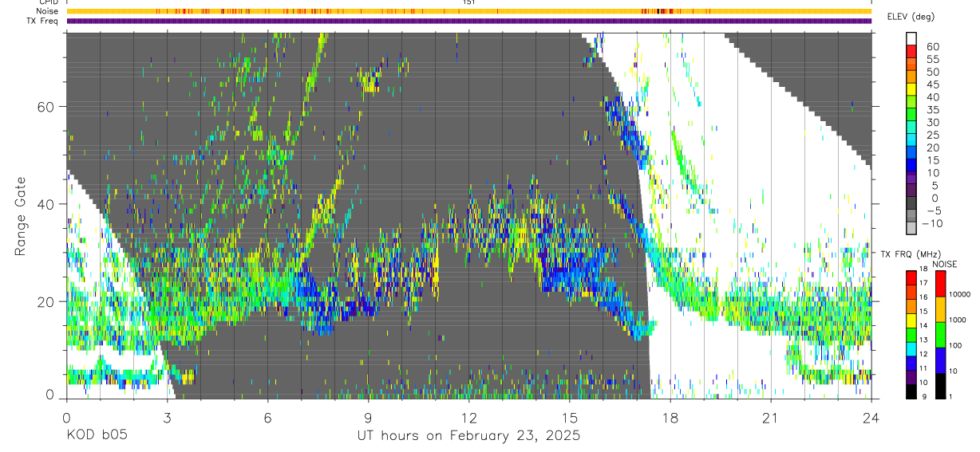Click the "−10" label on ELEV colorbar

tap(931, 223)
